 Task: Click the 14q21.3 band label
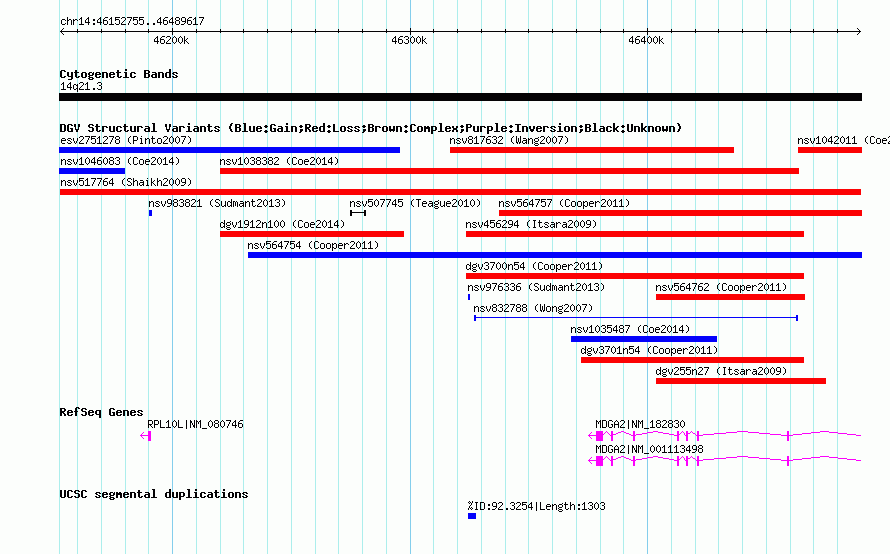(81, 86)
